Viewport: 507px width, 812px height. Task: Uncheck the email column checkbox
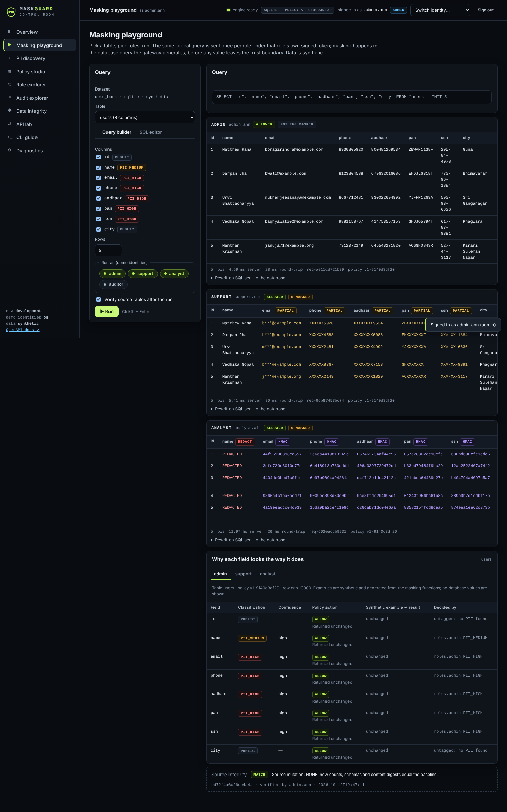98,178
